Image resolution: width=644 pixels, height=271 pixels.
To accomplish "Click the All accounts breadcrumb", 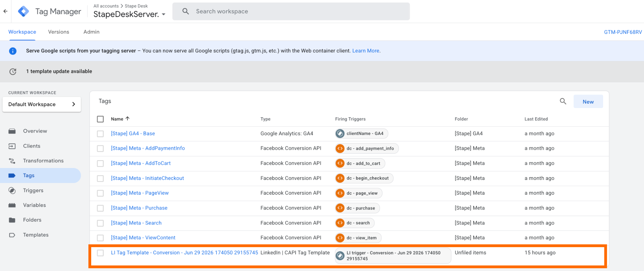I will (x=106, y=6).
